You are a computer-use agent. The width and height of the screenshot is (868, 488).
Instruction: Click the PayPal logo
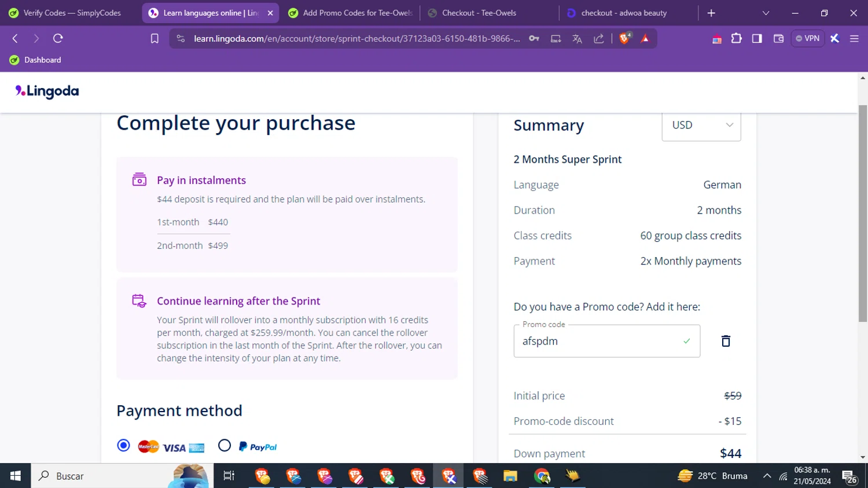(x=258, y=446)
